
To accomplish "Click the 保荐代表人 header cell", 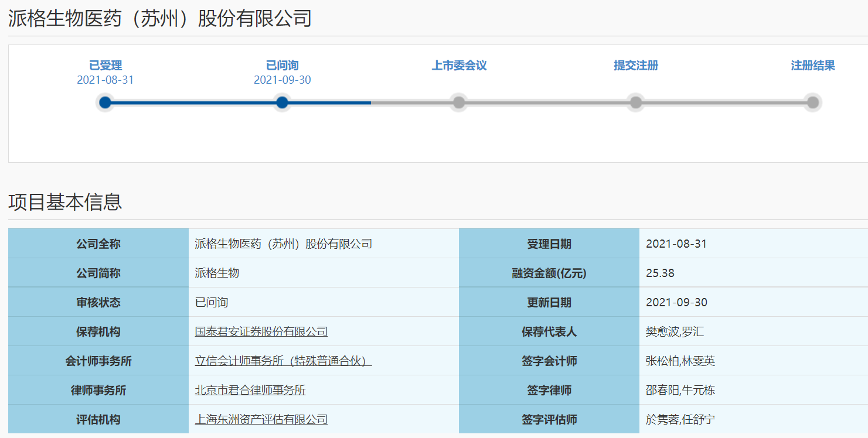I will click(x=549, y=331).
